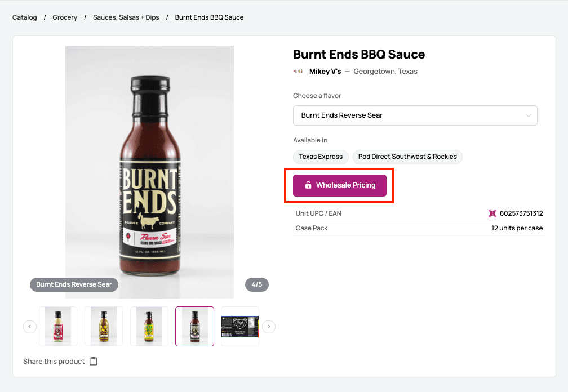
Task: Click the highlighted Burnt Ends Reverse Sear thumbnail
Action: coord(194,327)
